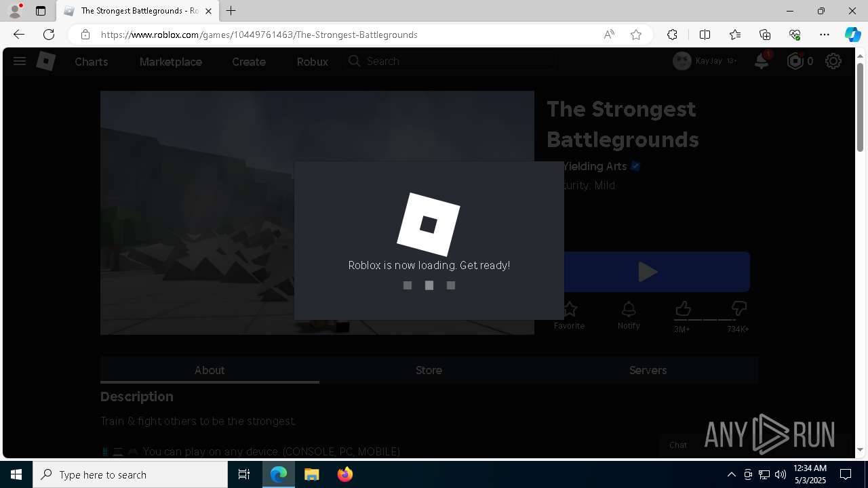This screenshot has height=488, width=868.
Task: Launch Firefox from the taskbar
Action: point(345,474)
